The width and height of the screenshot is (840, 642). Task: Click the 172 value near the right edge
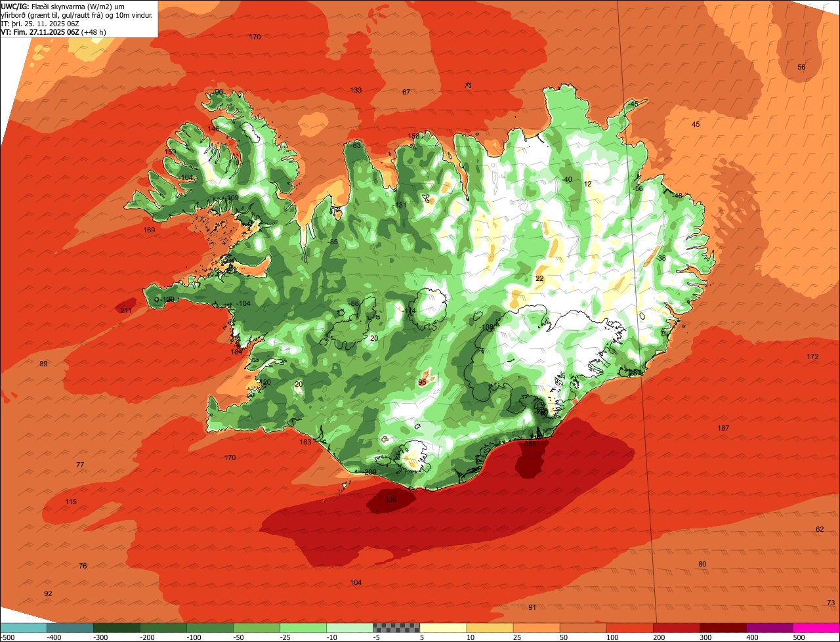(x=812, y=356)
